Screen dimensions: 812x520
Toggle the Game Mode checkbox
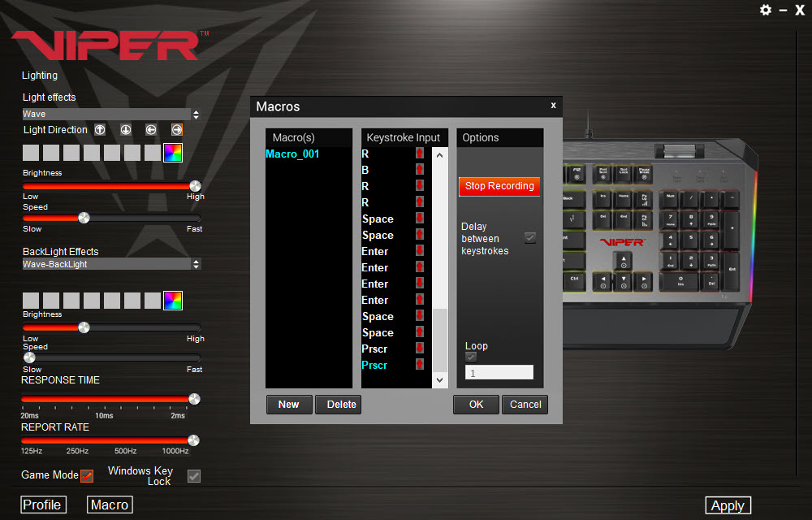pos(87,475)
